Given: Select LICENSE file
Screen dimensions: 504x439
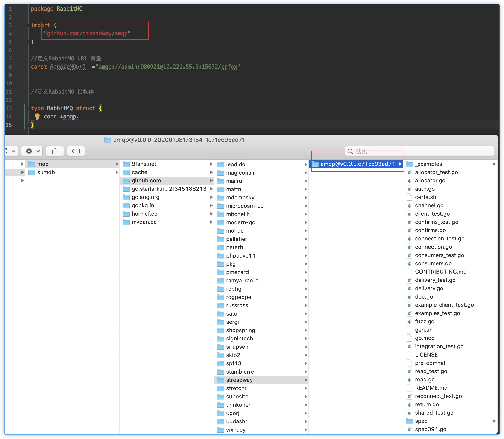Looking at the screenshot, I should 450,355.
